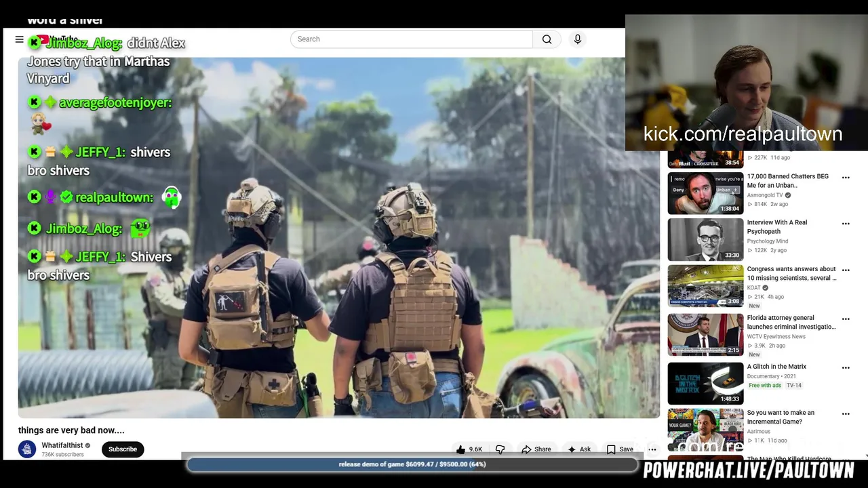This screenshot has height=488, width=868.
Task: Visit the Asmongold TV channel name
Action: (765, 195)
